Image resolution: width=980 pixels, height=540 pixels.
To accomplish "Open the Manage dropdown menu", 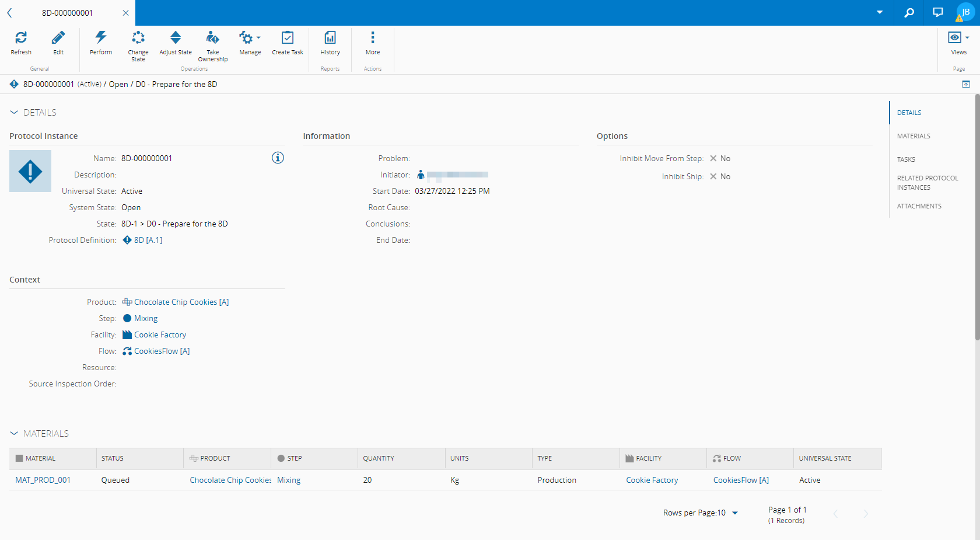I will tap(250, 39).
